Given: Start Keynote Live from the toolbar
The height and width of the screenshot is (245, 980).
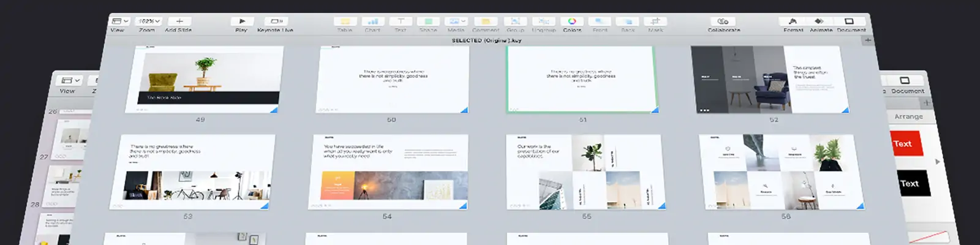Looking at the screenshot, I should click(x=276, y=21).
